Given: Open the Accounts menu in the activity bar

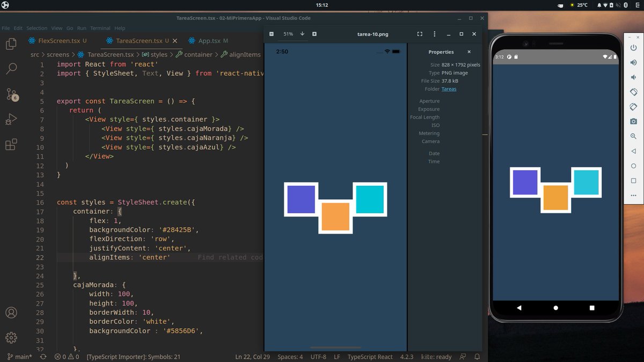Looking at the screenshot, I should (11, 313).
